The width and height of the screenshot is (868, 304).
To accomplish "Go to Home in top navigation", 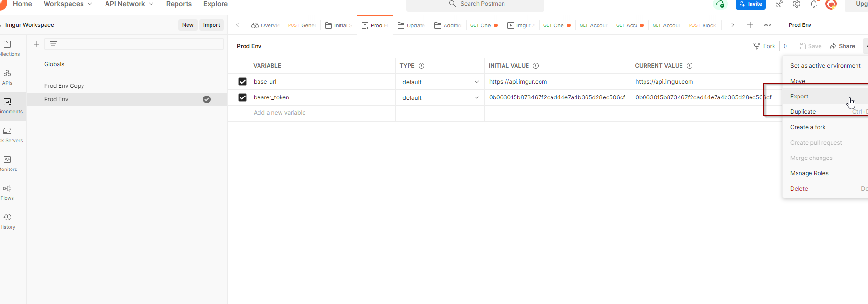I will coord(23,4).
